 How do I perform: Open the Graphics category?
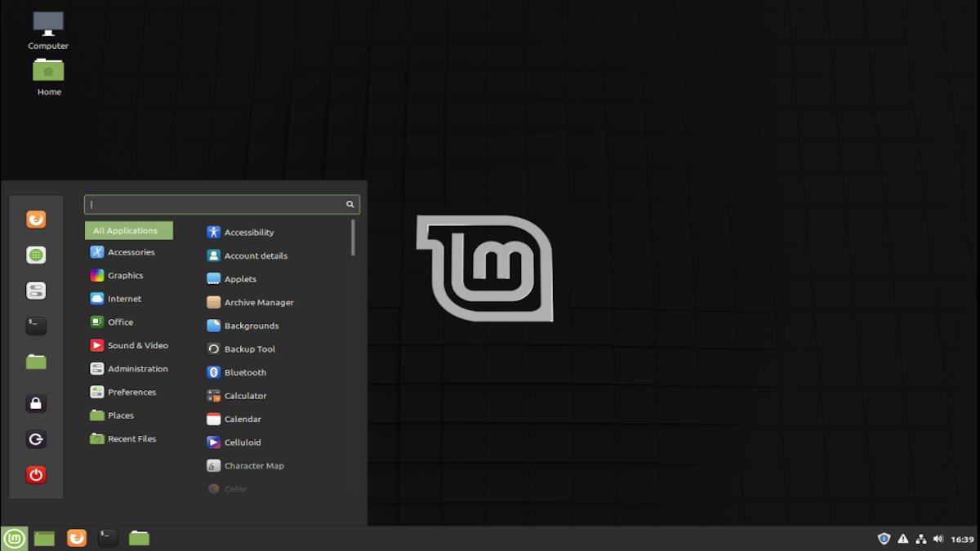(129, 276)
